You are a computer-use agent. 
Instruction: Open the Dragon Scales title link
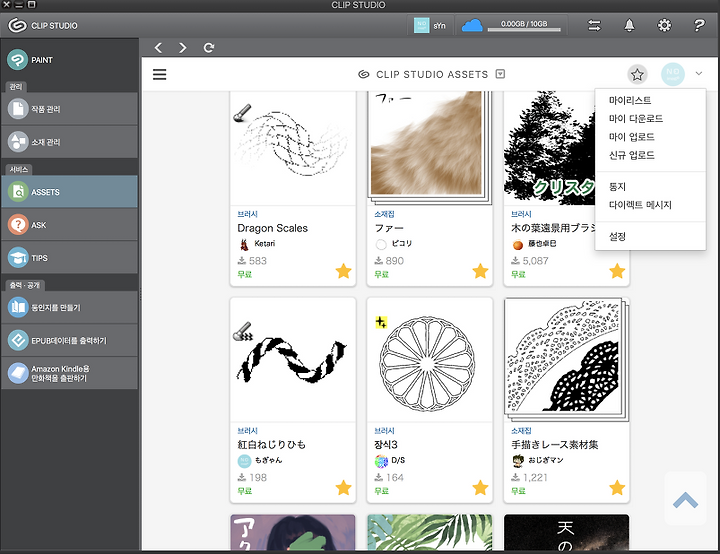[272, 228]
